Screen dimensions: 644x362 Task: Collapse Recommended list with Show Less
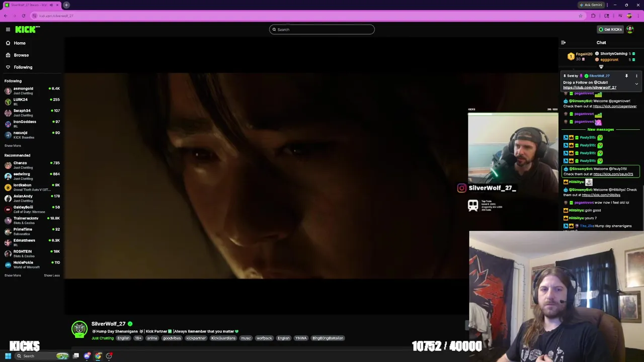coord(52,276)
